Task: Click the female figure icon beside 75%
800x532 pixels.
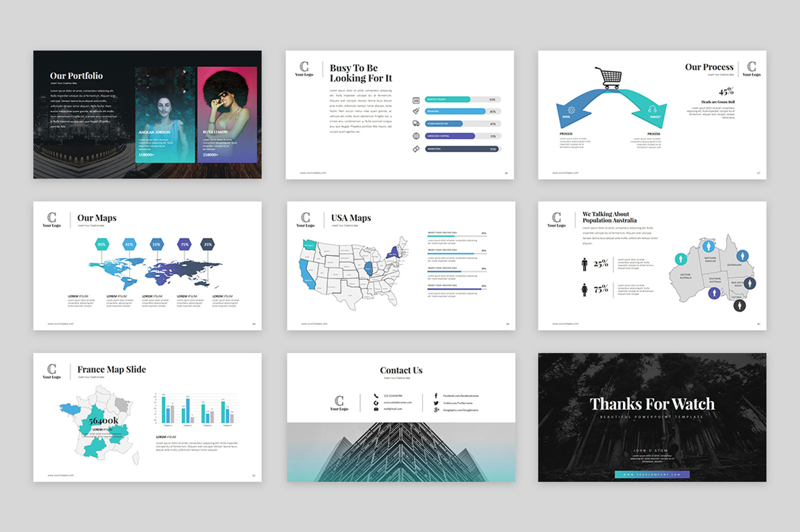Action: 584,290
